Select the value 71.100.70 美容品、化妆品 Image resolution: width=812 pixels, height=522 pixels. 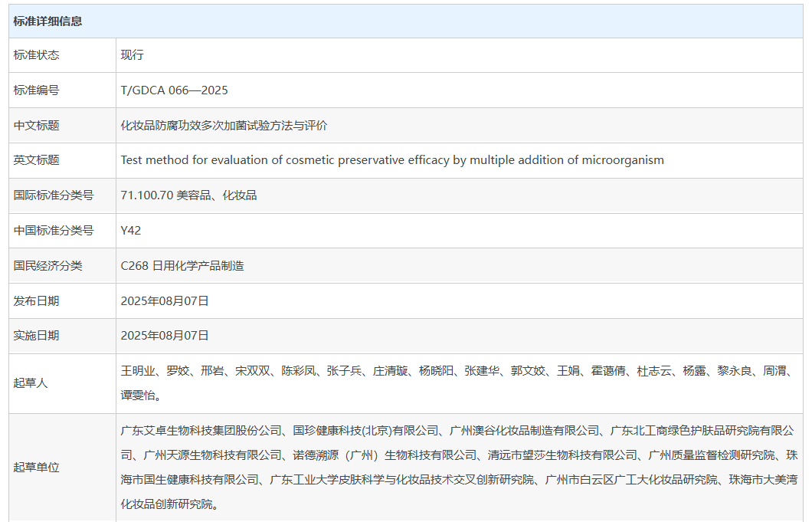click(188, 195)
